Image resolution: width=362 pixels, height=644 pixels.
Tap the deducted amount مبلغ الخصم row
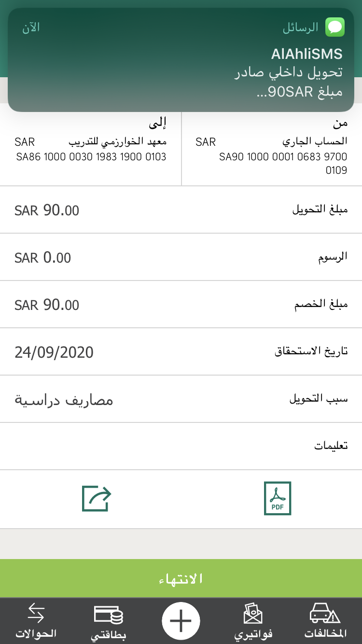point(181,305)
